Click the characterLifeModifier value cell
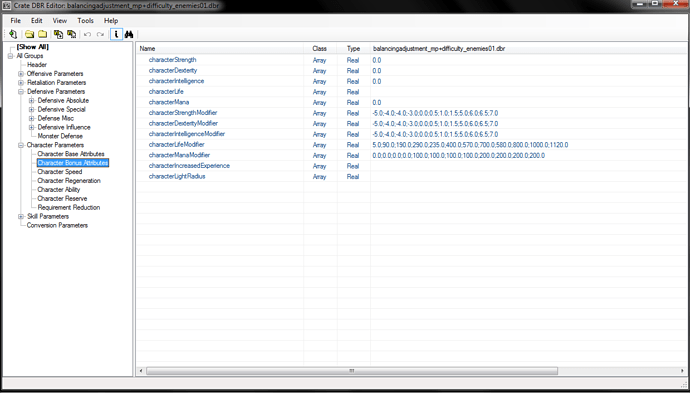 [x=529, y=145]
